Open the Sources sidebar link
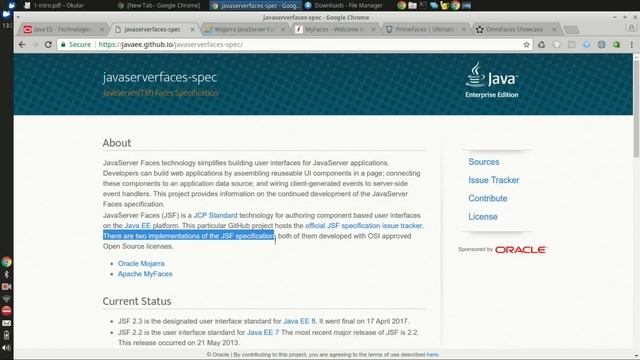Image resolution: width=640 pixels, height=360 pixels. [x=484, y=162]
